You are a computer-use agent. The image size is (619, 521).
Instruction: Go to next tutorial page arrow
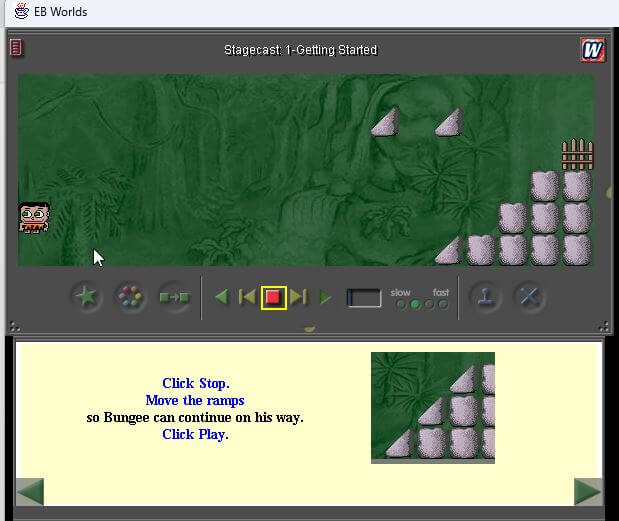[x=588, y=491]
